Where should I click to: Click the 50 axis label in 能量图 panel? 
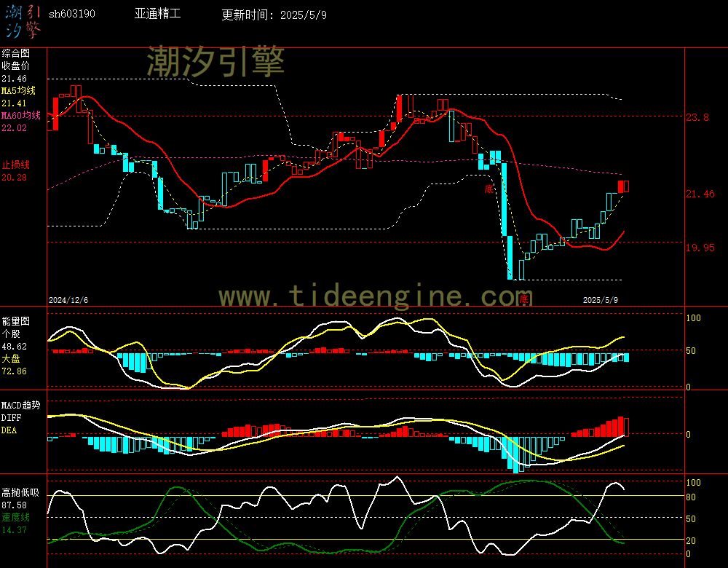click(x=691, y=351)
